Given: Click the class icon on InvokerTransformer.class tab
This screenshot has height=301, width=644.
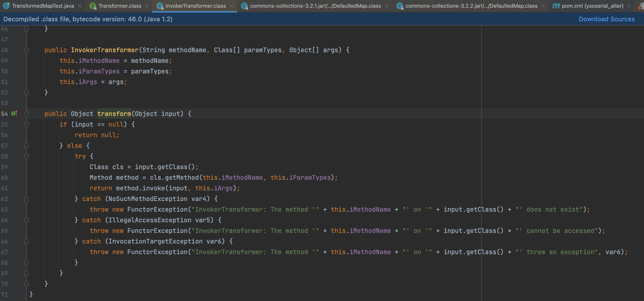Looking at the screenshot, I should 160,6.
